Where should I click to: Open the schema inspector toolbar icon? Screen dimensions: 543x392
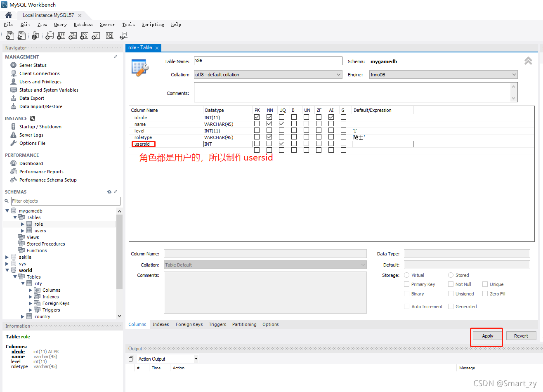pyautogui.click(x=35, y=36)
